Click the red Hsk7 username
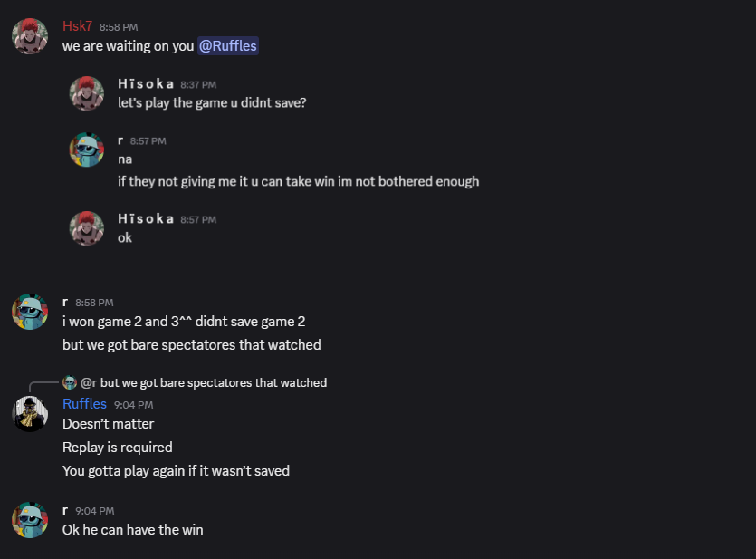The image size is (756, 559). (77, 26)
